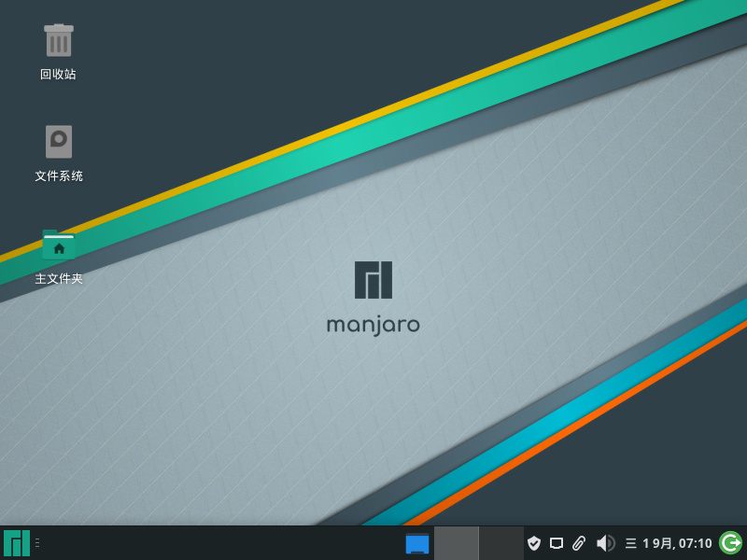Open the 回收站 trash icon
Image resolution: width=747 pixels, height=560 pixels.
coord(59,40)
